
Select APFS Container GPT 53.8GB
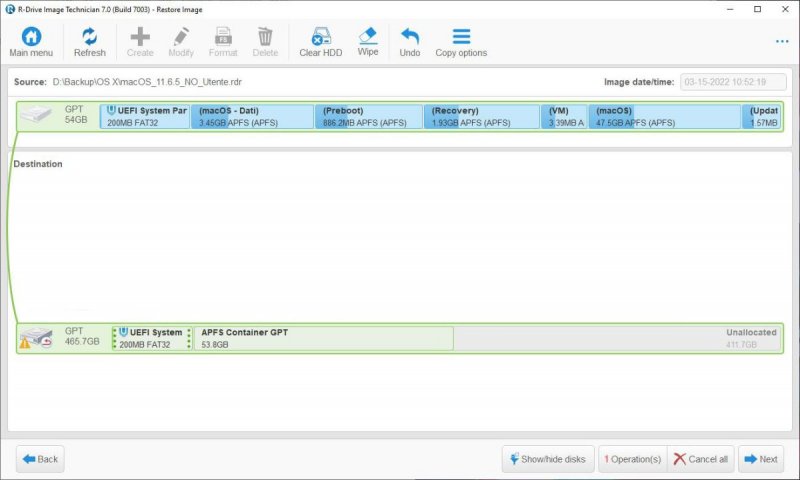pyautogui.click(x=323, y=338)
